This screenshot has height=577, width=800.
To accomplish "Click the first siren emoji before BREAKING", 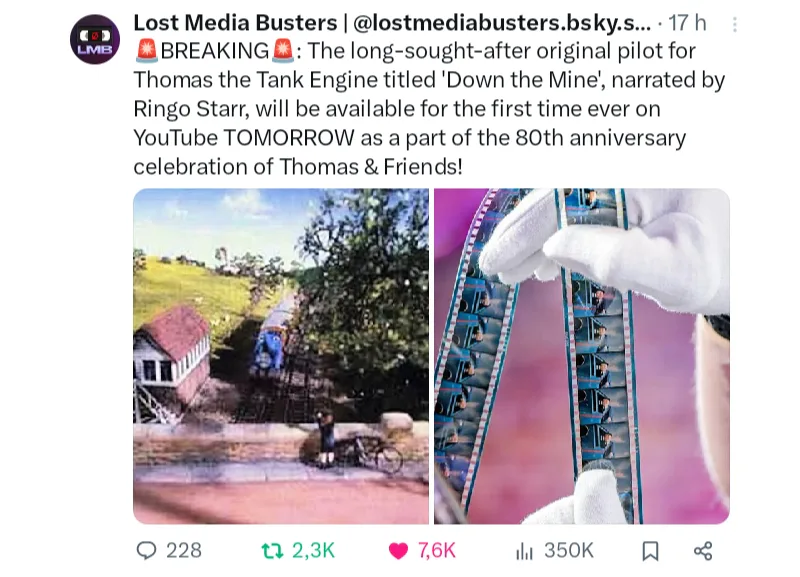I will [x=147, y=51].
